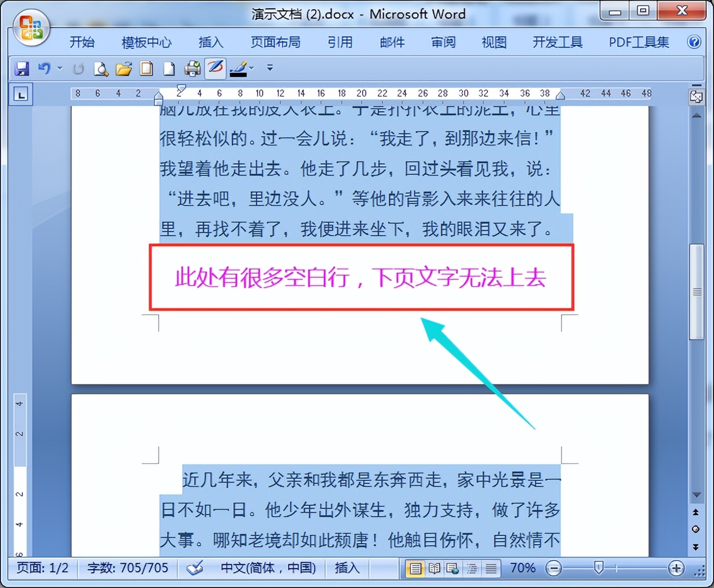The height and width of the screenshot is (588, 714).
Task: Toggle insert mode by clicking 插入 indicator
Action: click(347, 568)
